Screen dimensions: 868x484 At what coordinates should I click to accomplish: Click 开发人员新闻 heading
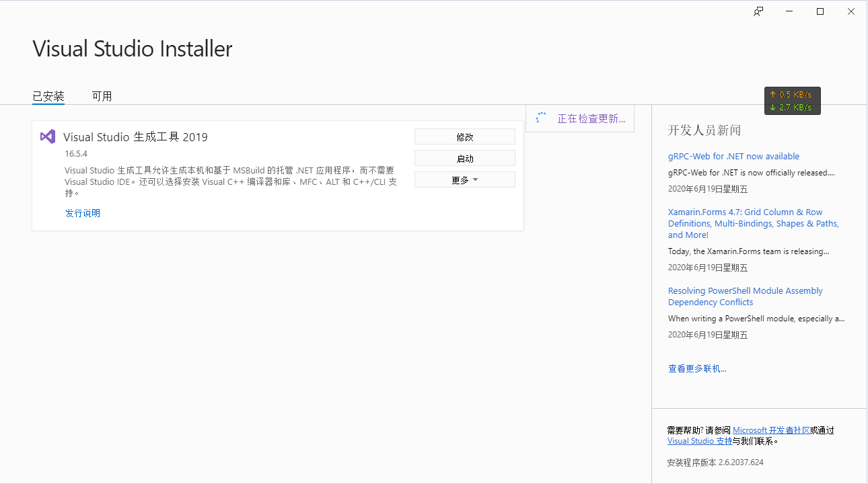pyautogui.click(x=704, y=130)
